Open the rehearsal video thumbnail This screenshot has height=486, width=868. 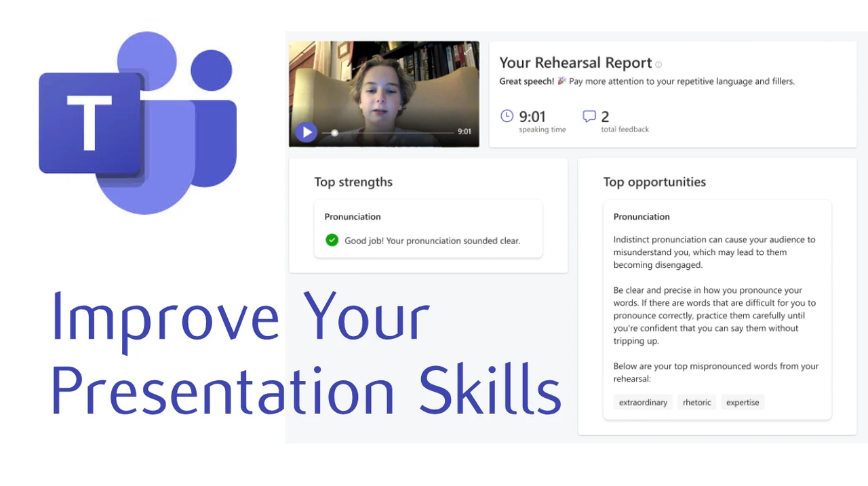tap(384, 94)
